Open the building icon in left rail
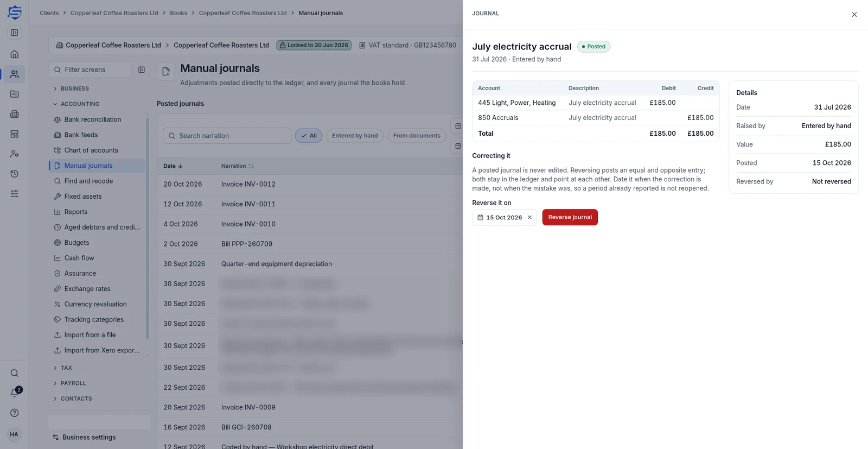 coord(15,114)
